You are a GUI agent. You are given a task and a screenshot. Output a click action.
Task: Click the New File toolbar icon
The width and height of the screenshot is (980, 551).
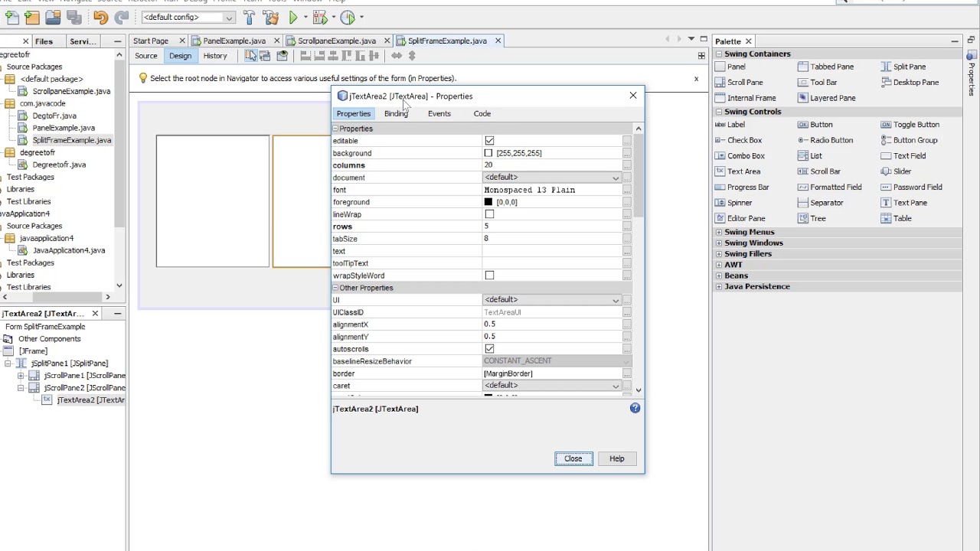[x=12, y=17]
